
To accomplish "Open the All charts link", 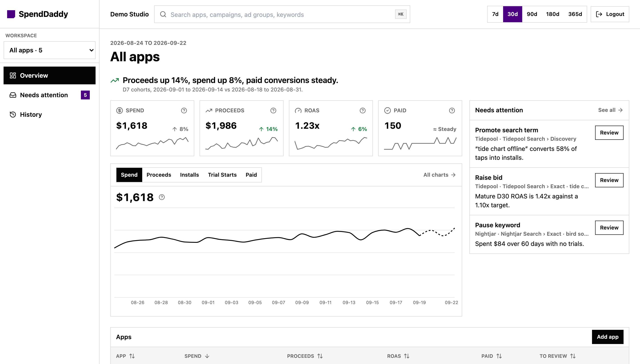I will (x=440, y=175).
